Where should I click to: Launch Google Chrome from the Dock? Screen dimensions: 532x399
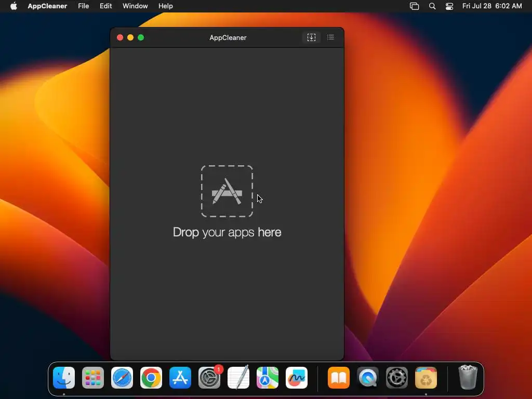[x=151, y=378]
